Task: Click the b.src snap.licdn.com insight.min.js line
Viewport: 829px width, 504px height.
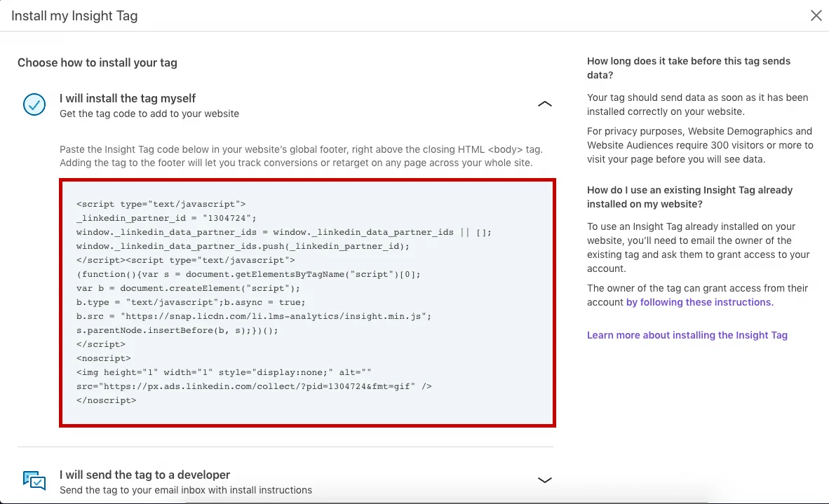Action: coord(254,316)
